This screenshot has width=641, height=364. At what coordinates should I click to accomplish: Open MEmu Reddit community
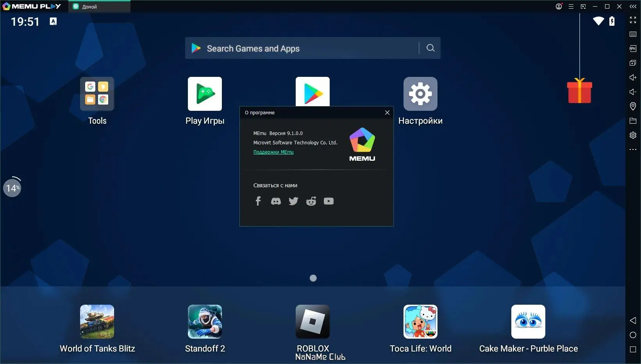click(311, 201)
